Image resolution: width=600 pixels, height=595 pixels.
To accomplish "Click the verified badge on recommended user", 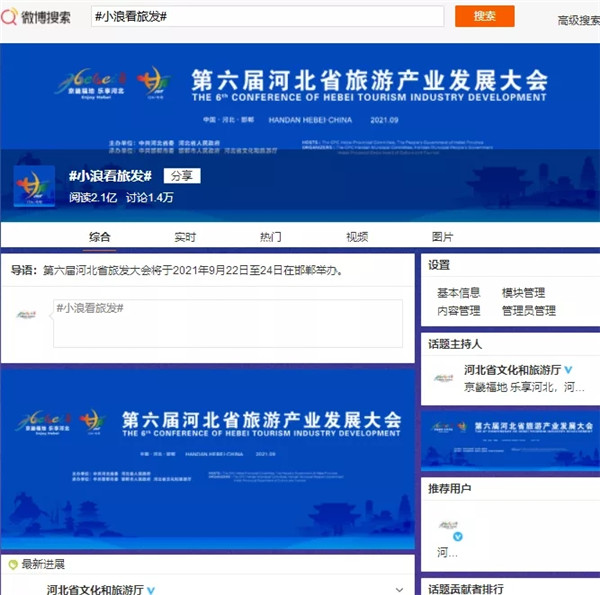I will click(x=458, y=536).
